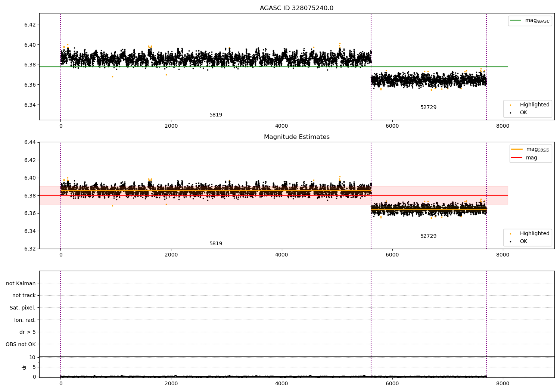Click the 6.44 tick on middle plot

tap(30, 143)
